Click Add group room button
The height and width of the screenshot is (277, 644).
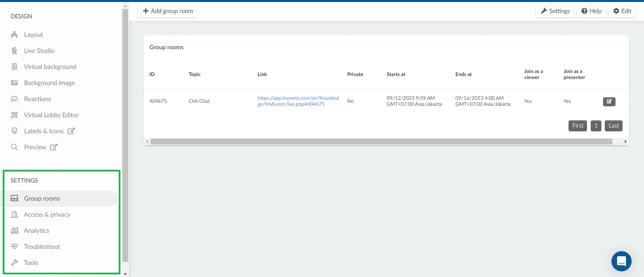click(x=167, y=11)
